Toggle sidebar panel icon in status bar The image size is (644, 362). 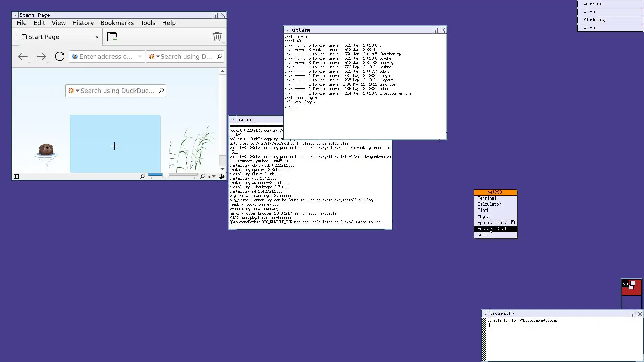[x=16, y=176]
